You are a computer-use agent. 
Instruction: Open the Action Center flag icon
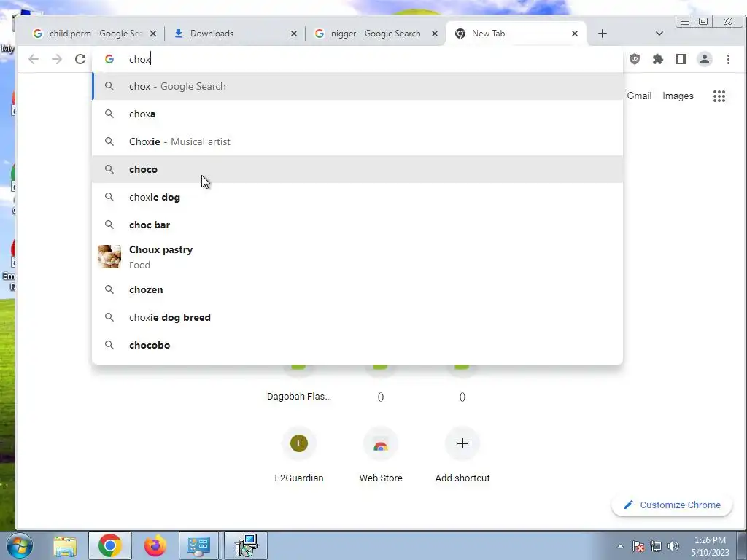click(638, 546)
